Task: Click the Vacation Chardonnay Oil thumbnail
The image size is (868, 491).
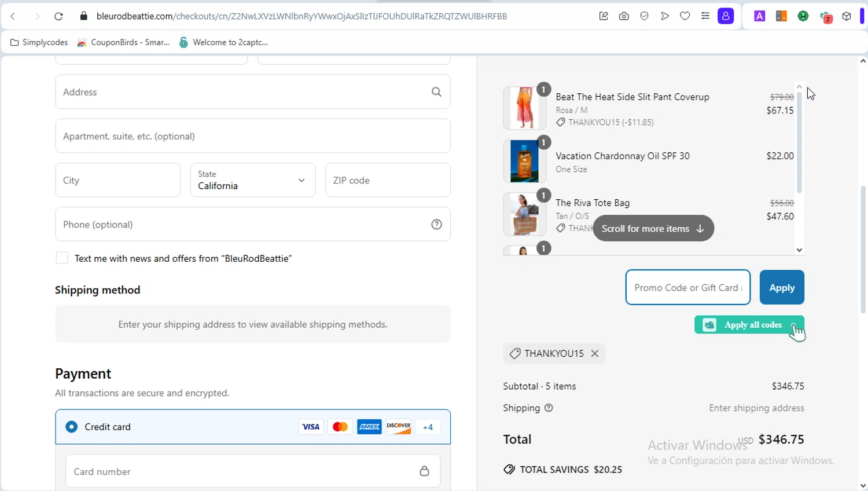Action: [524, 161]
